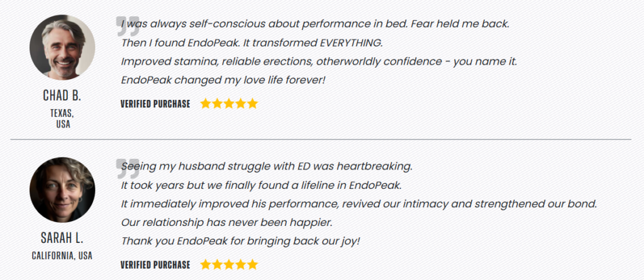Click "Thank you EndoPeak for bringing back our joy!"
Viewport: 644px width, 280px height.
[240, 241]
